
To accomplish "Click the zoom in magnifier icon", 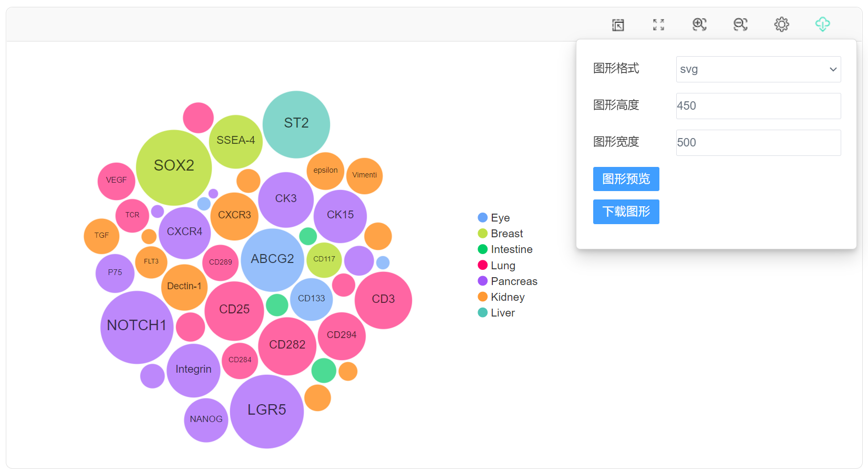I will point(699,24).
